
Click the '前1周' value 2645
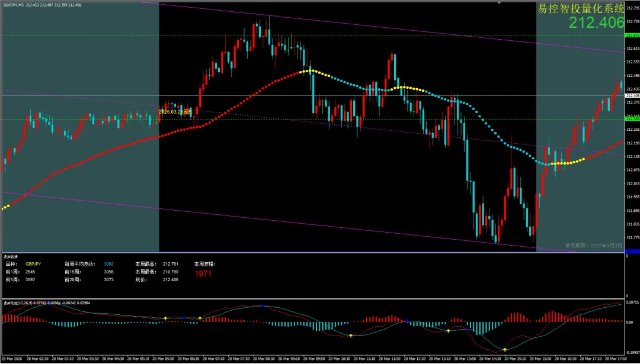30,272
